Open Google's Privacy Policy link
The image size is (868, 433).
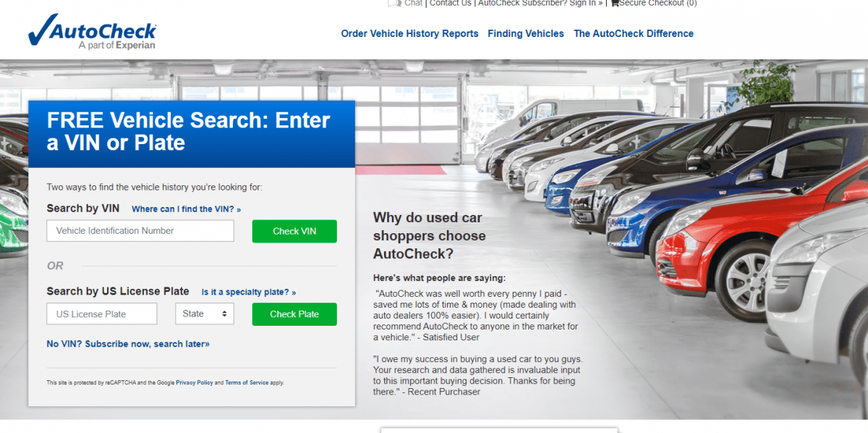tap(194, 382)
